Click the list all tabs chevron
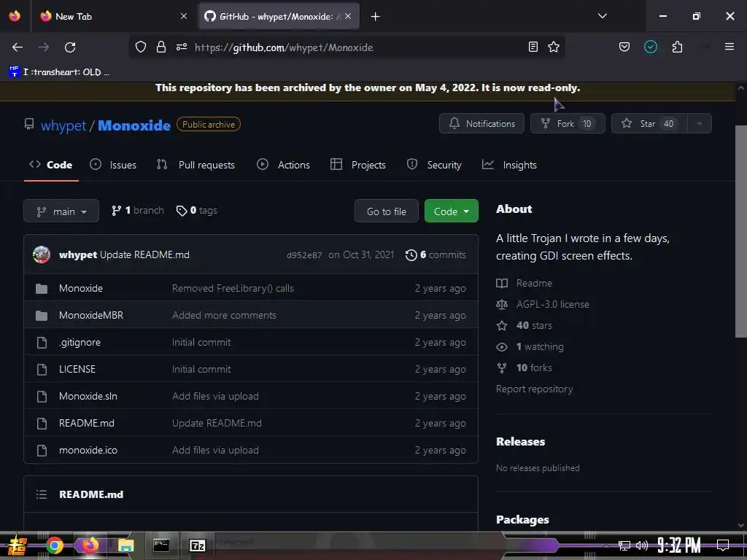This screenshot has height=560, width=747. coord(602,16)
